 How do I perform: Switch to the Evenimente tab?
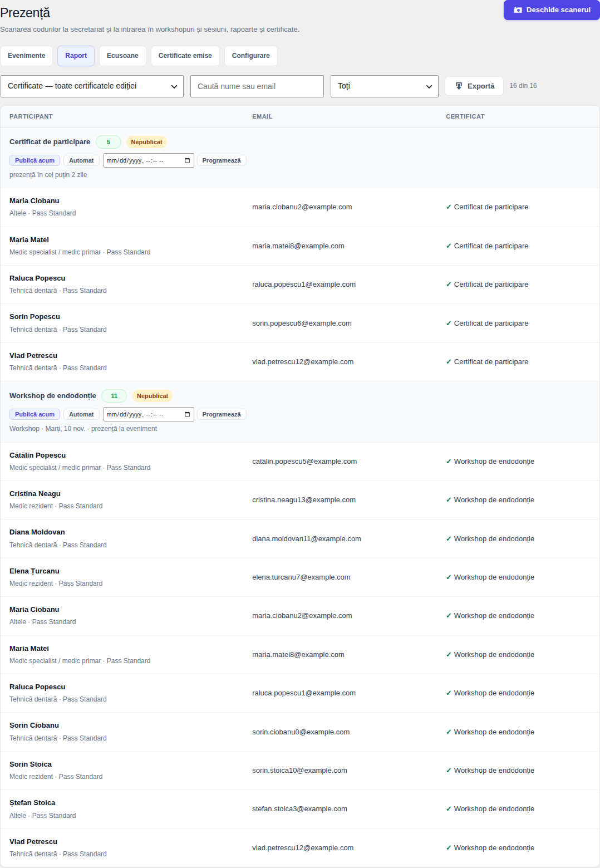(x=27, y=56)
